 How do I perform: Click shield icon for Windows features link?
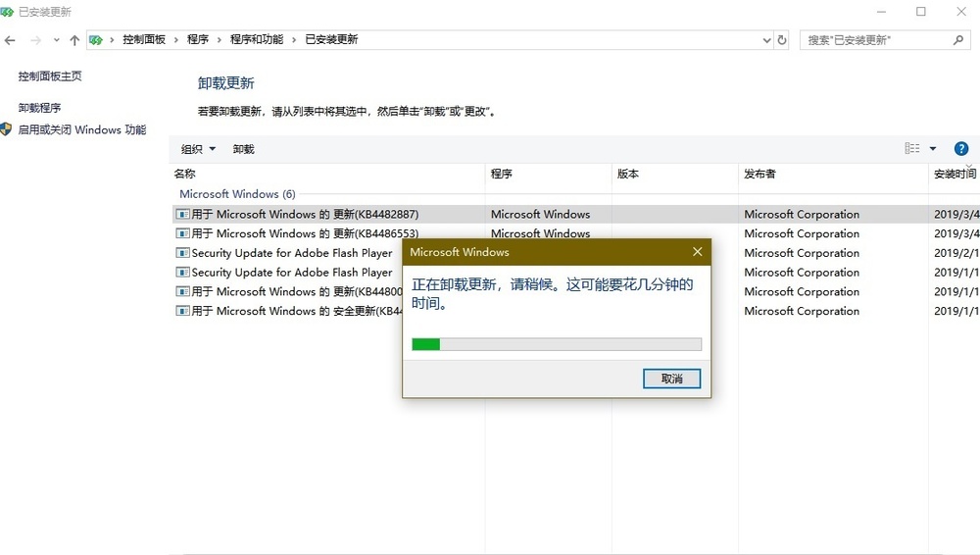[7, 129]
